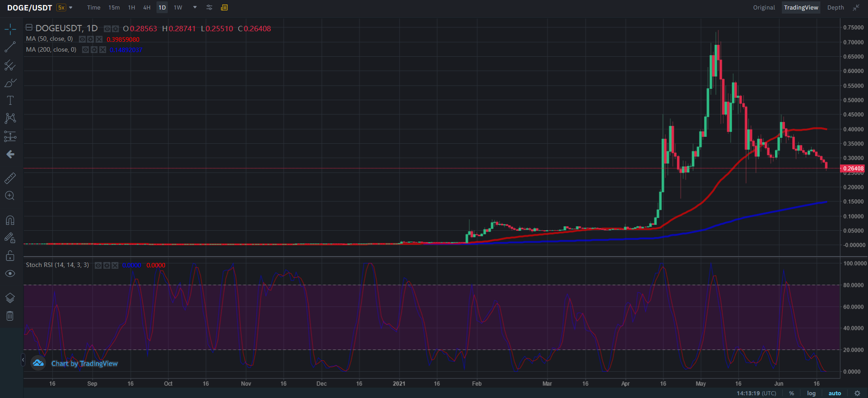This screenshot has width=868, height=398.
Task: Open the pattern drawing tools
Action: pyautogui.click(x=10, y=118)
